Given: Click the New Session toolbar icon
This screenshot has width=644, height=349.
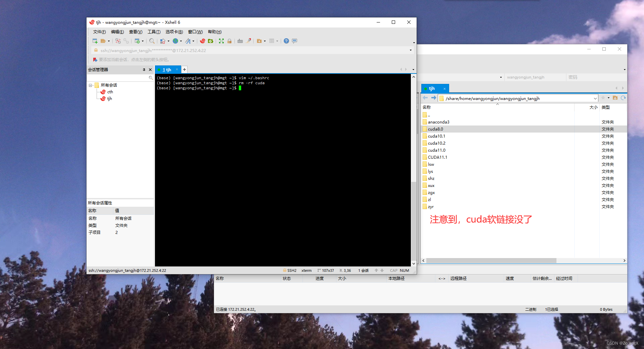Looking at the screenshot, I should 95,41.
